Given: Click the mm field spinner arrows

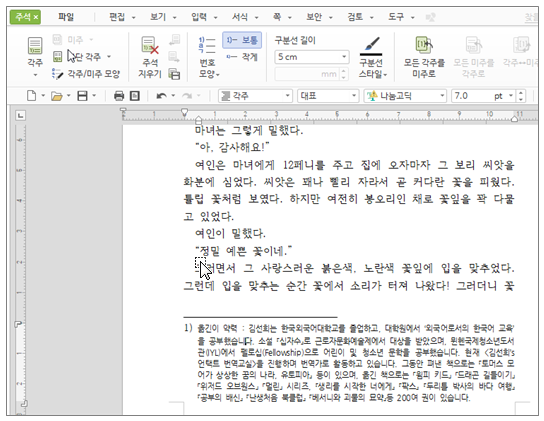Looking at the screenshot, I should point(343,74).
